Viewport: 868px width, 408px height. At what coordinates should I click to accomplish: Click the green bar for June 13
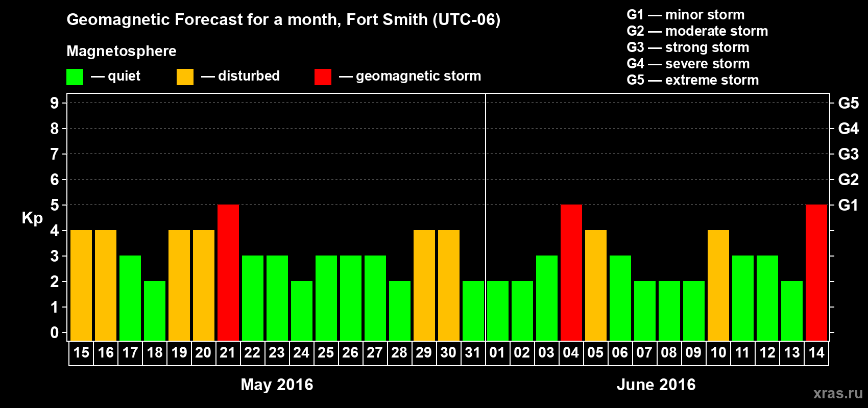click(x=792, y=311)
